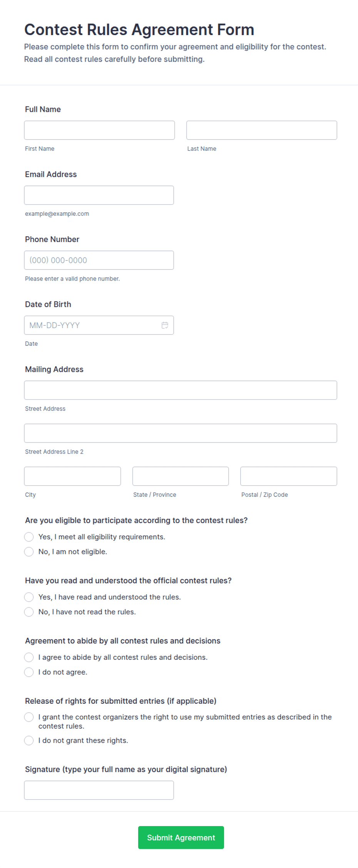
Task: Select 'Yes, I meet all eligibility requirements'
Action: (29, 537)
